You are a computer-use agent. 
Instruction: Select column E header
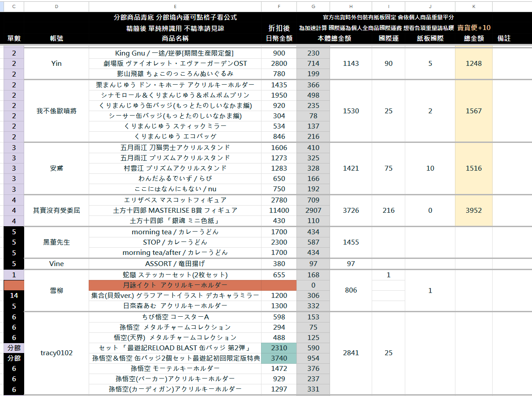coord(175,6)
